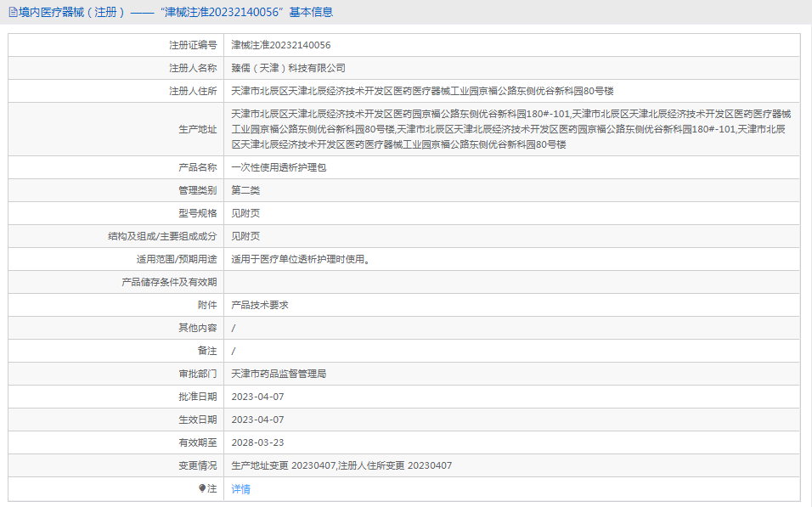Click 产品技术要求 in the 附件 row
The image size is (812, 507).
(259, 305)
